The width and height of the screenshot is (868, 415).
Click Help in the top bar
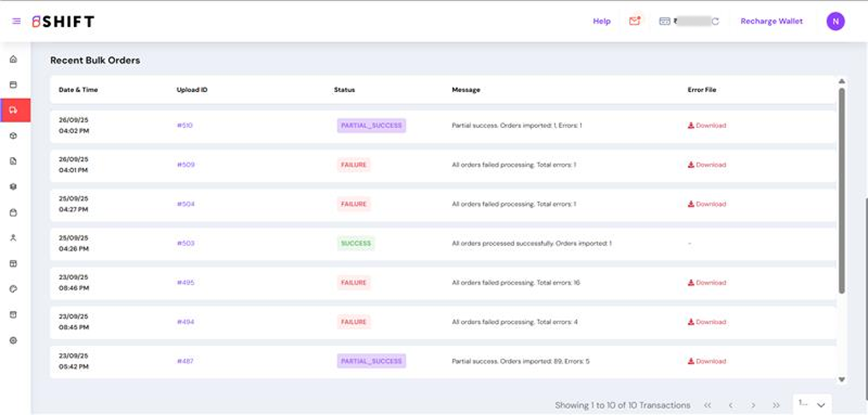601,22
